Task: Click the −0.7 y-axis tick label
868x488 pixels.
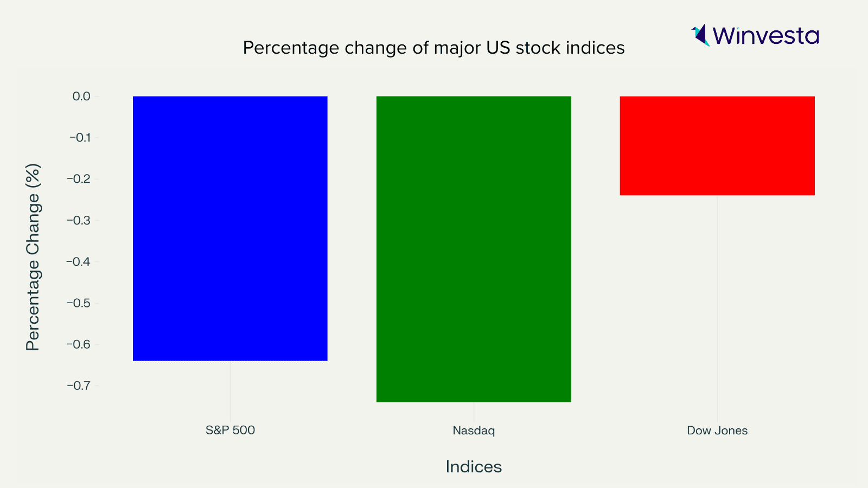Action: tap(80, 386)
